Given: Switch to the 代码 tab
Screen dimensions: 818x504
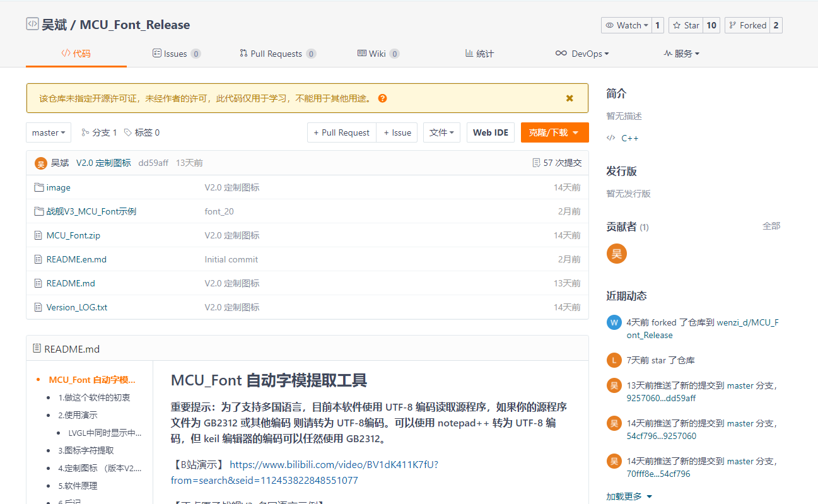Looking at the screenshot, I should click(x=76, y=54).
